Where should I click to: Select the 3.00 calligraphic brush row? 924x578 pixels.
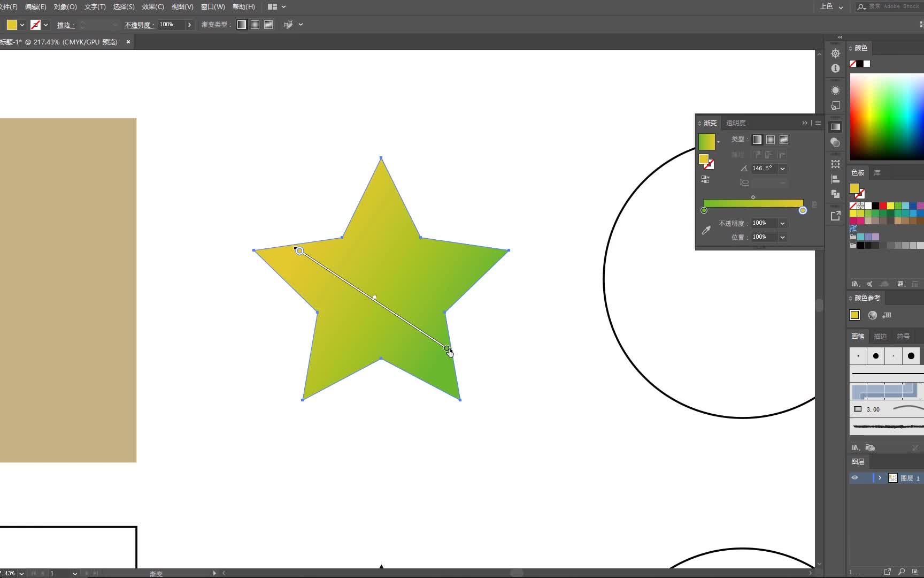[887, 409]
